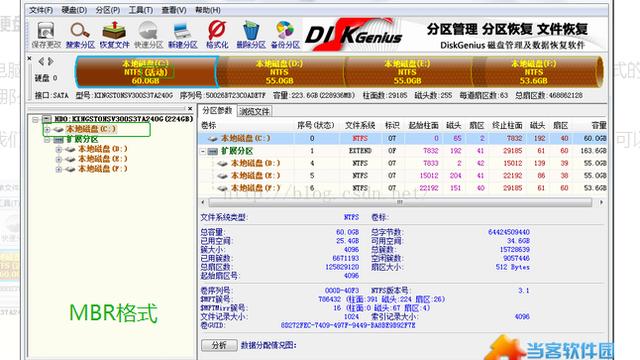640x360 pixels.
Task: Click the DiskGenius logo banner
Action: click(354, 35)
